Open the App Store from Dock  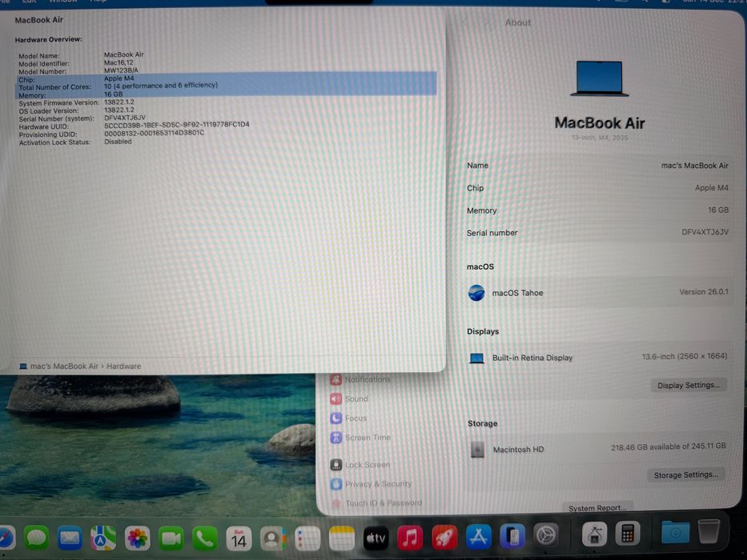478,536
